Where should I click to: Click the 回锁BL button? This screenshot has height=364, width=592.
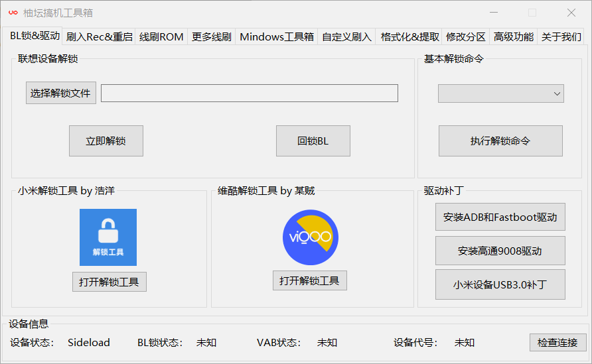[x=313, y=141]
